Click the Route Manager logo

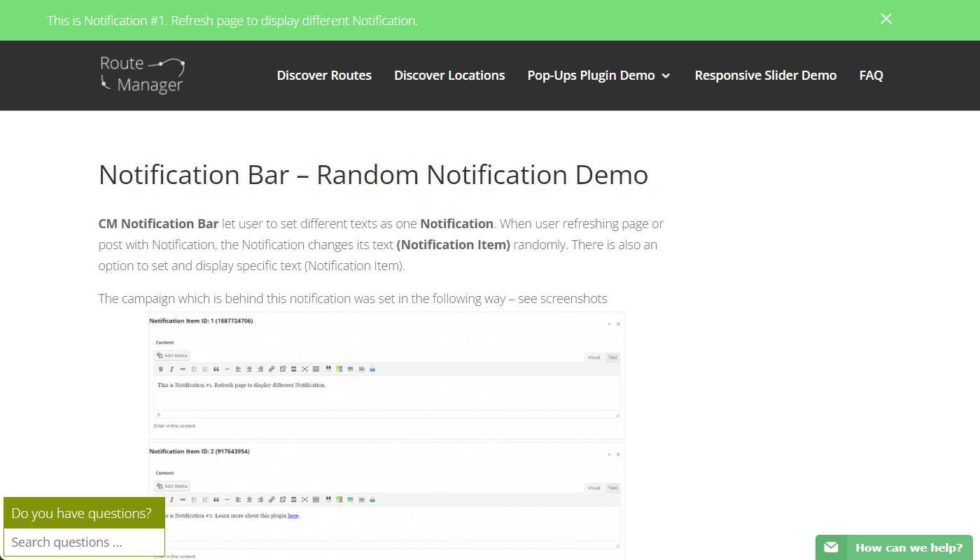142,75
